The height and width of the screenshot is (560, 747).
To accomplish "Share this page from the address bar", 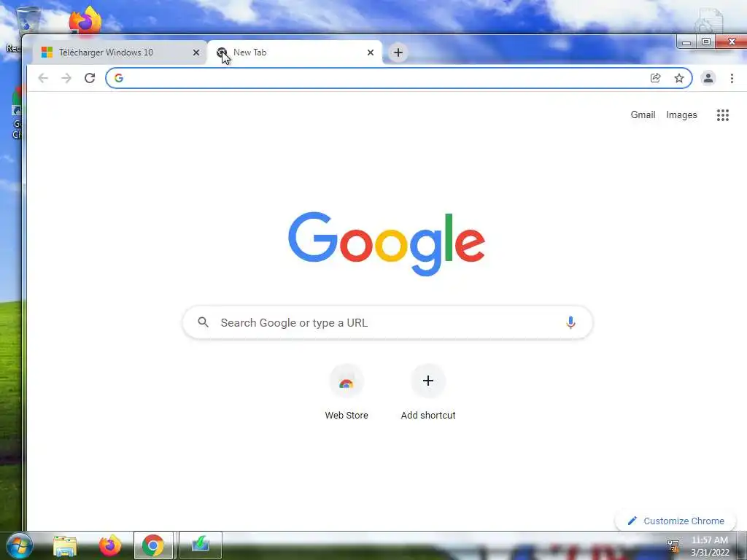I will click(x=656, y=78).
